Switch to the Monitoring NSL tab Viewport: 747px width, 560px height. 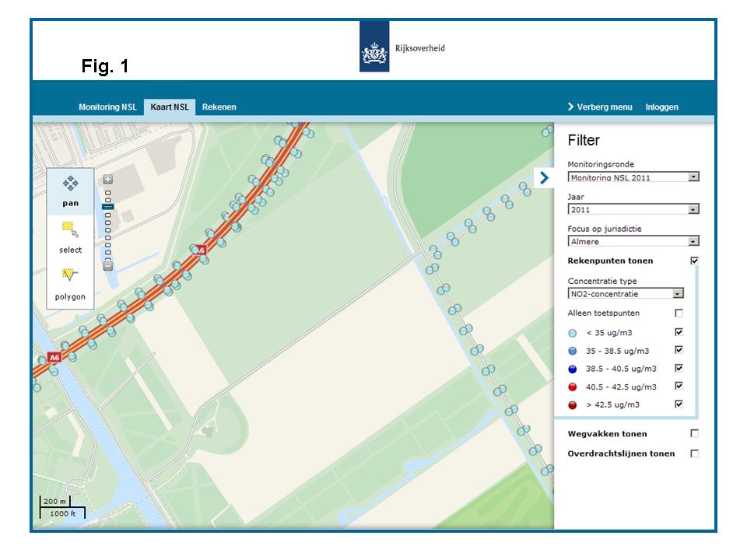[107, 107]
